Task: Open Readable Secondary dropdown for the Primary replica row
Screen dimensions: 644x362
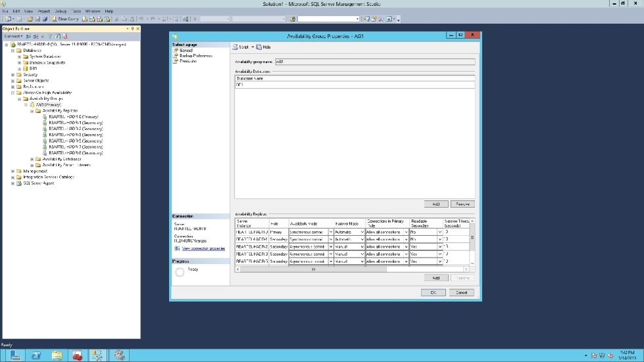Action: [x=439, y=232]
